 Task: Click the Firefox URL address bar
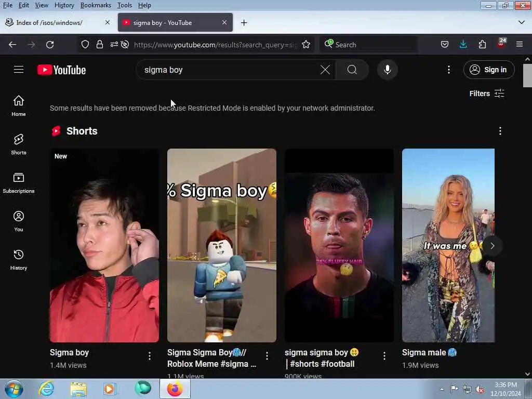[216, 45]
